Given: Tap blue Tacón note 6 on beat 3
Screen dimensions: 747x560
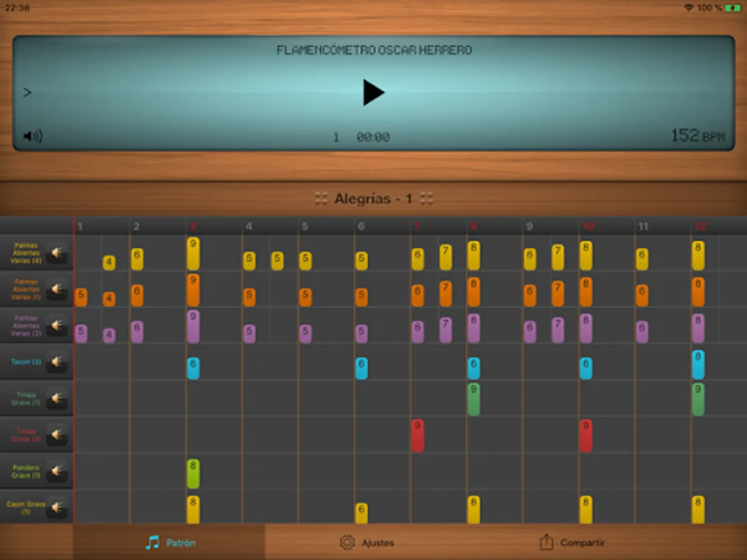Looking at the screenshot, I should pyautogui.click(x=193, y=368).
